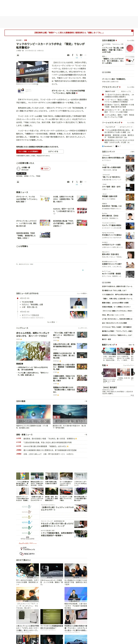This screenshot has width=138, height=644.
Task: Share to X via the icon under the headline
Action: [77, 55]
